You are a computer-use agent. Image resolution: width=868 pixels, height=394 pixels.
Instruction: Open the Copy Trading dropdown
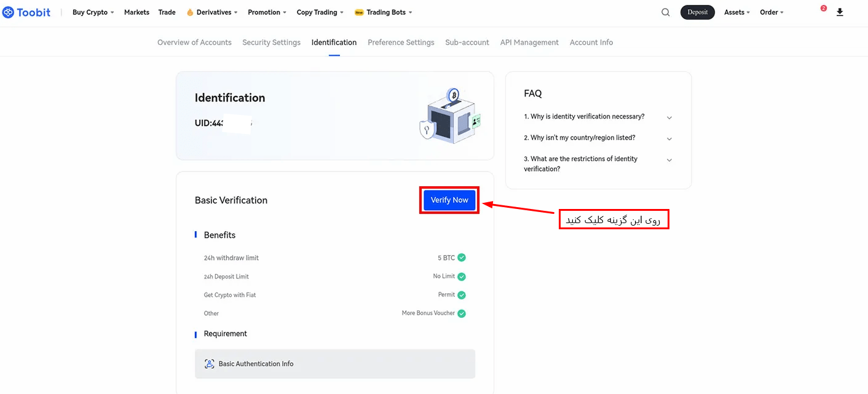pyautogui.click(x=320, y=12)
